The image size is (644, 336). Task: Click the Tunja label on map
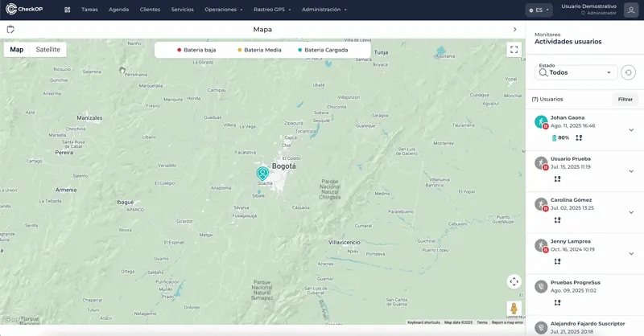[x=381, y=52]
